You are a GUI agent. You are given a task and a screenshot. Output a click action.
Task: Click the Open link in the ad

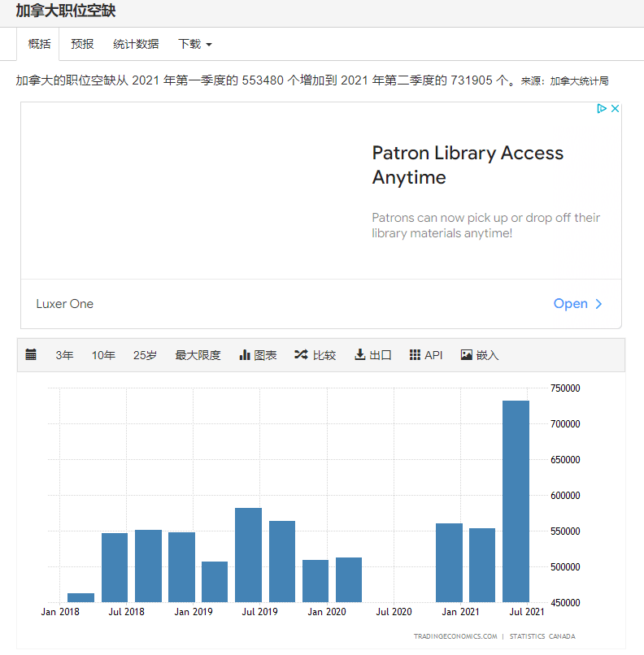(x=571, y=304)
